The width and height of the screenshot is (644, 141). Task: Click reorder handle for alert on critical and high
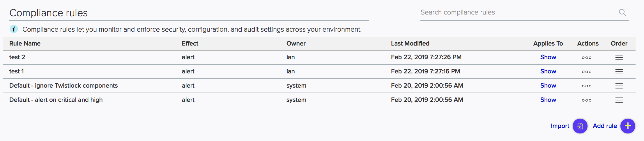click(619, 100)
